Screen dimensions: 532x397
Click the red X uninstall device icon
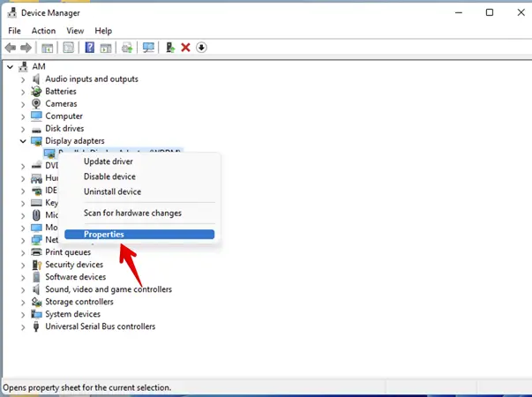click(185, 48)
